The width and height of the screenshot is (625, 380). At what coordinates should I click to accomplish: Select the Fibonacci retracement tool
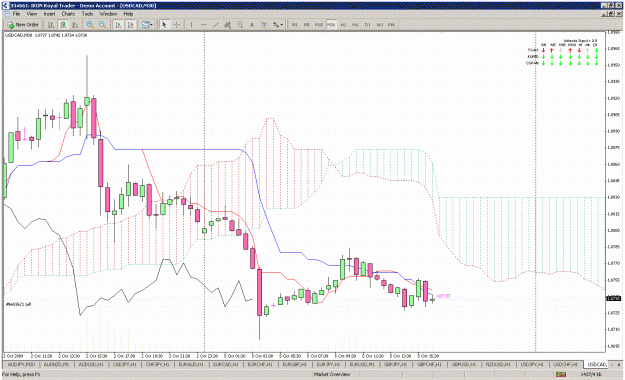click(240, 25)
